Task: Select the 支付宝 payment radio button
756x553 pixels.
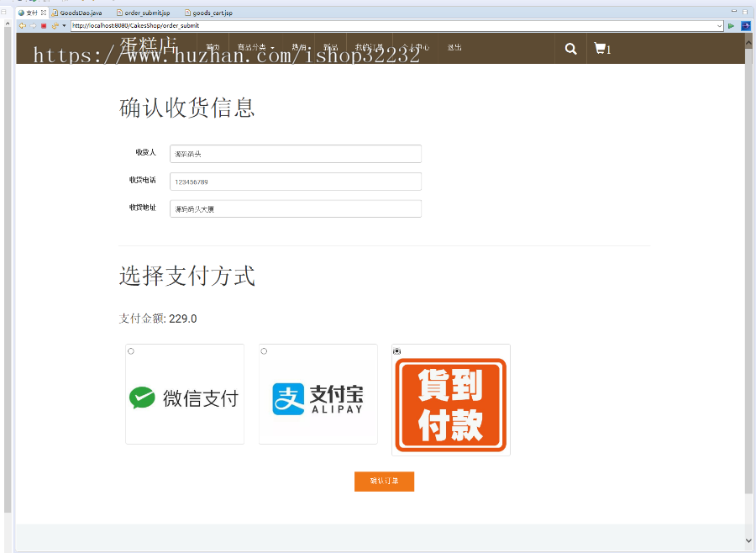Action: (x=264, y=351)
